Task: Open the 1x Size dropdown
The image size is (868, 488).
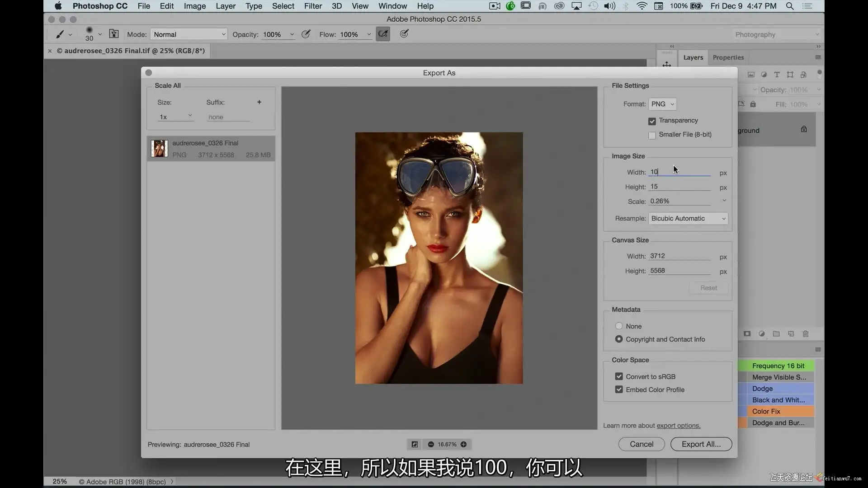Action: [x=175, y=117]
